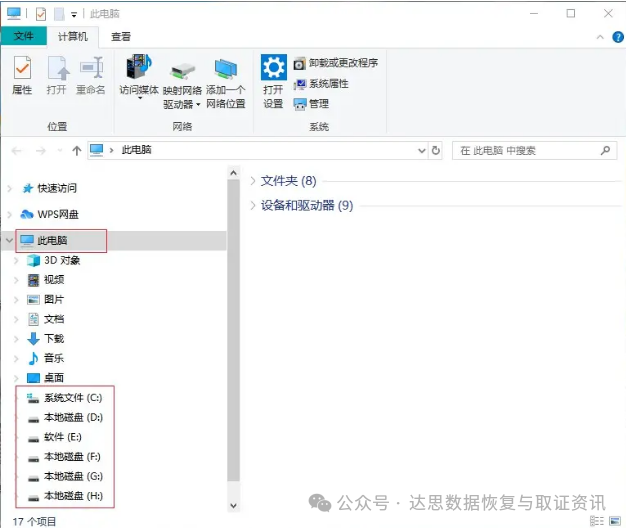Open quick access toolbar customize dropdown
Image resolution: width=626 pixels, height=528 pixels.
coord(74,15)
